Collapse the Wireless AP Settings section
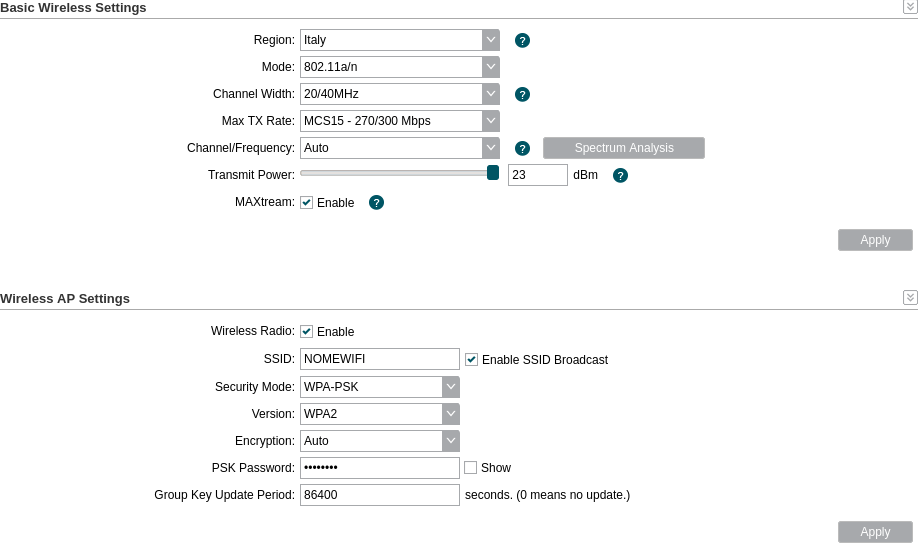Image resolution: width=918 pixels, height=553 pixels. click(910, 297)
